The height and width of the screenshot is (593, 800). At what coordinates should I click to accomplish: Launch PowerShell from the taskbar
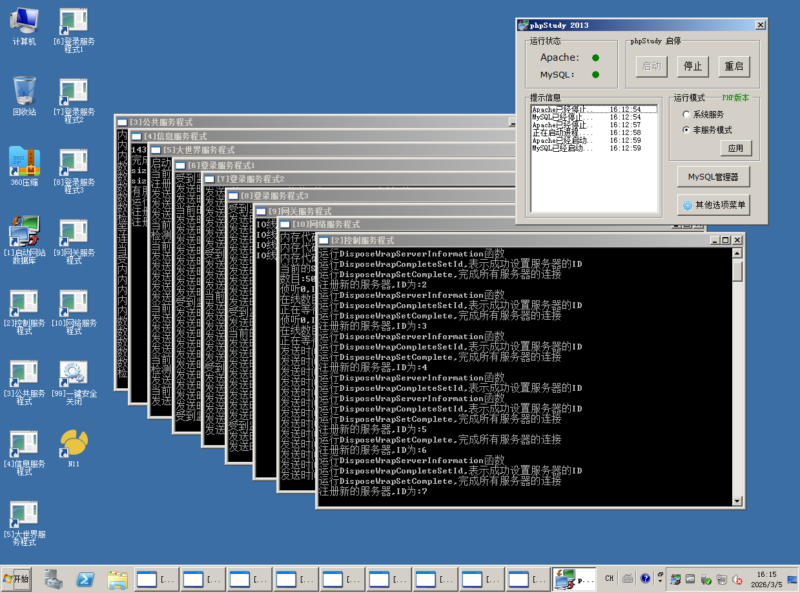tap(87, 578)
